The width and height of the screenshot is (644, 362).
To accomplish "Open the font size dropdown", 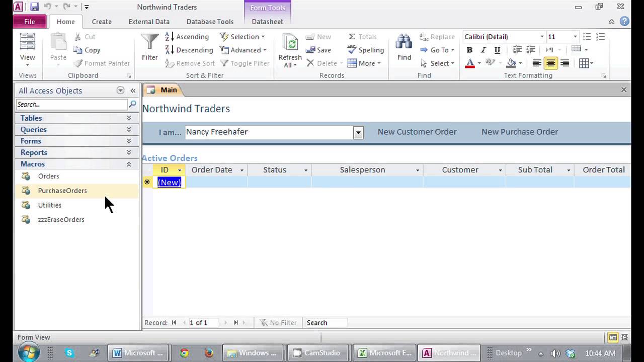I will (575, 37).
